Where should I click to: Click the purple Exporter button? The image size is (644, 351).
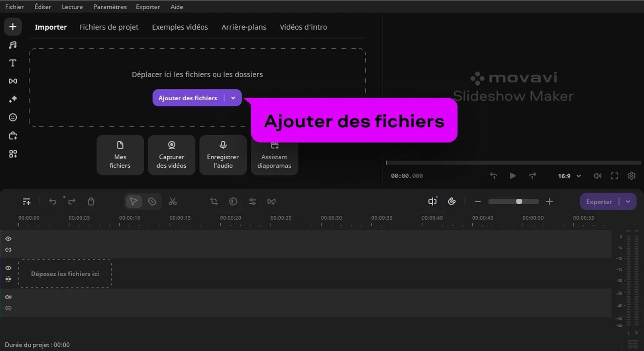pos(599,202)
